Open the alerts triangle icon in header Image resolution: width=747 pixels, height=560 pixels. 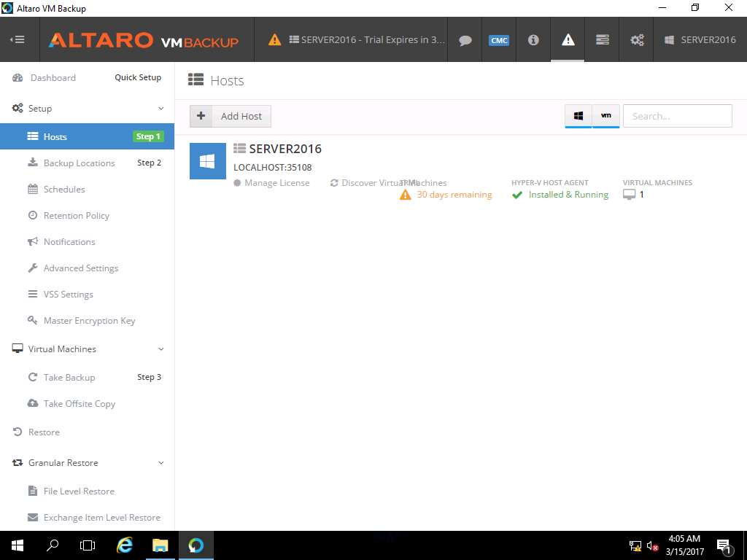568,40
